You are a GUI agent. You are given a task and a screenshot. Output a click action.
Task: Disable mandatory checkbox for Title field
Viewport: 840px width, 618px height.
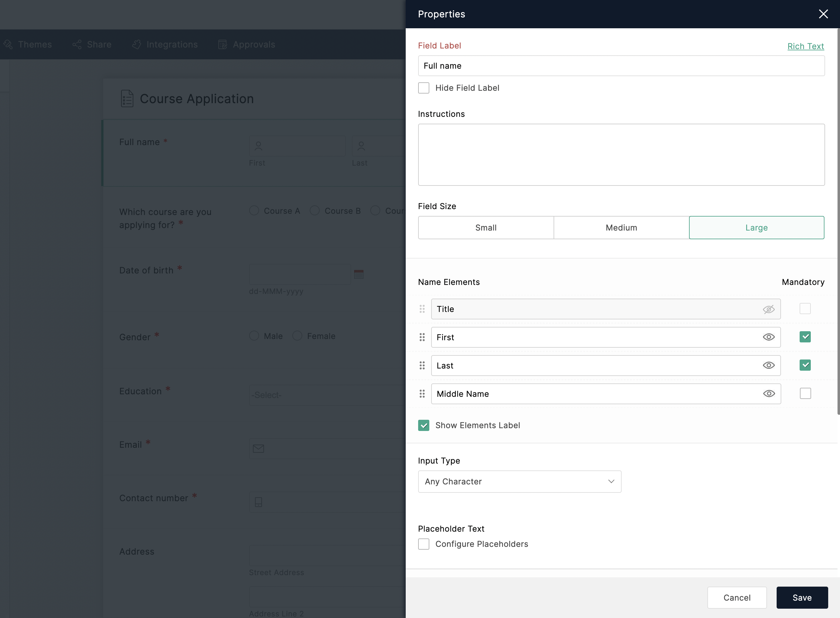coord(806,309)
